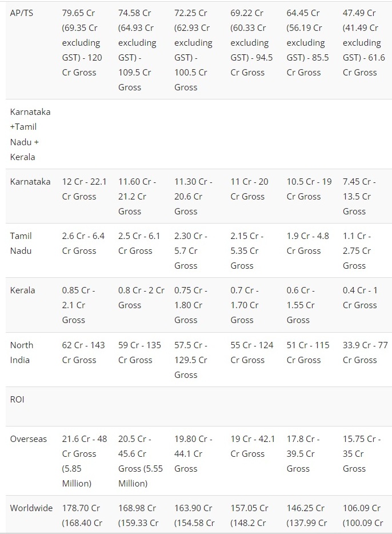Select the Kerala row label
The height and width of the screenshot is (534, 392).
22,290
